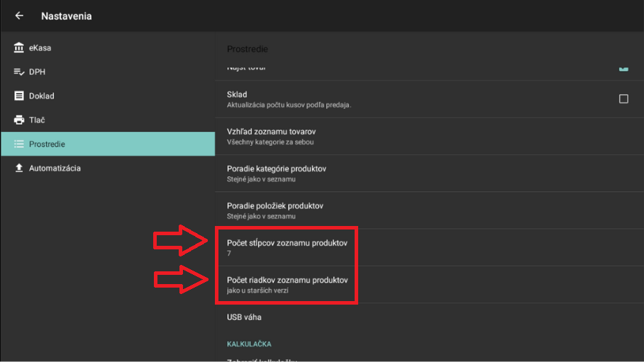Viewport: 644px width, 362px height.
Task: Click the Automatizácia upload icon
Action: click(19, 169)
